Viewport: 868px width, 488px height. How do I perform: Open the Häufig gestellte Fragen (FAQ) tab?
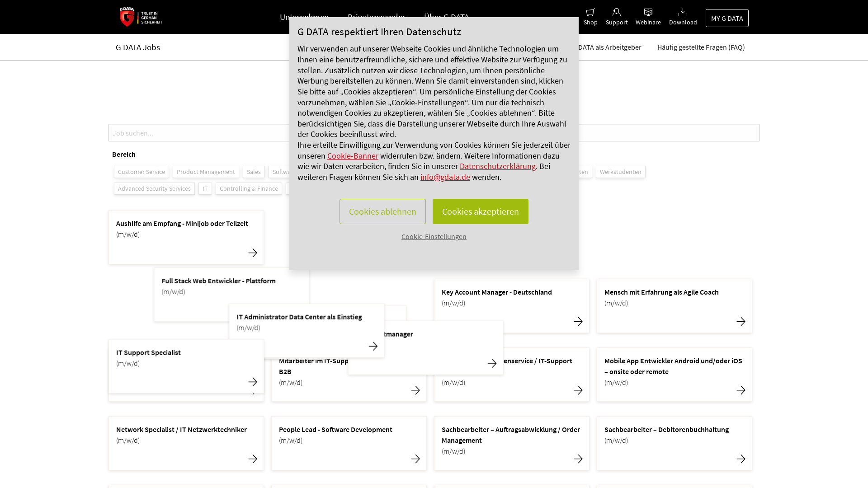(701, 47)
